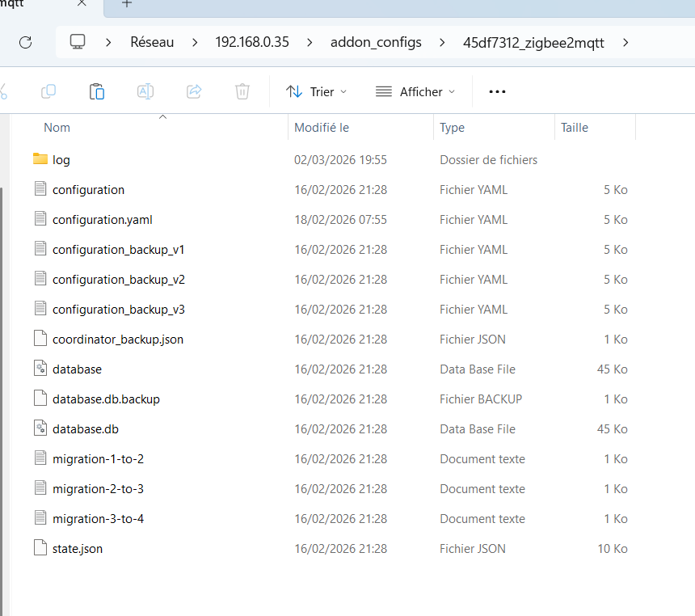This screenshot has height=616, width=695.
Task: Open the Trier sort dropdown
Action: pyautogui.click(x=317, y=91)
